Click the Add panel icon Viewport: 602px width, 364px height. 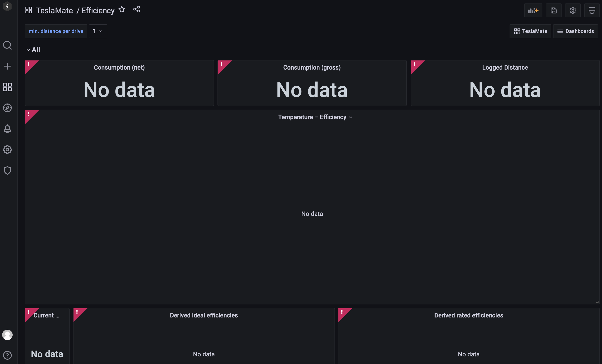pyautogui.click(x=533, y=10)
